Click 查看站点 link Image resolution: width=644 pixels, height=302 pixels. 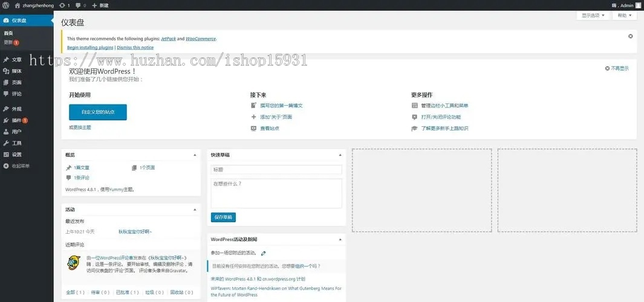click(x=270, y=129)
